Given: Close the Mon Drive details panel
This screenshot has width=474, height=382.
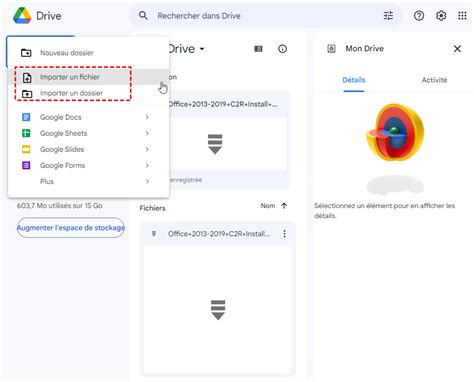Looking at the screenshot, I should click(x=457, y=49).
